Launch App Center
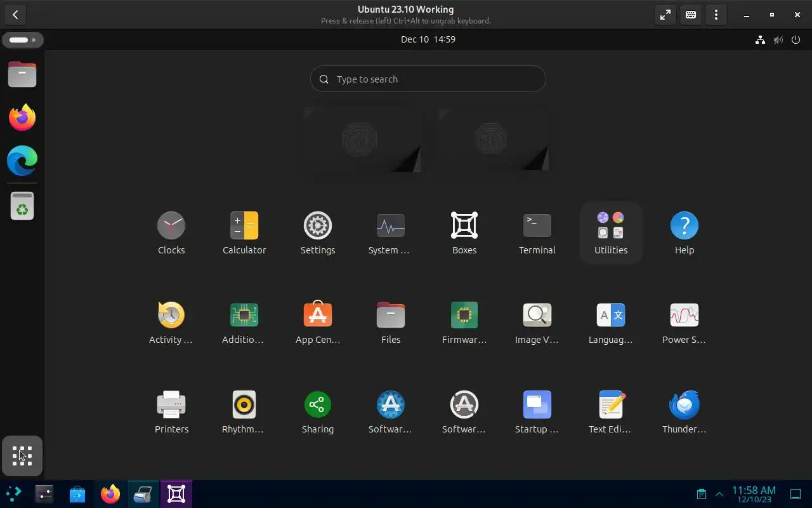This screenshot has width=812, height=508. (318, 323)
